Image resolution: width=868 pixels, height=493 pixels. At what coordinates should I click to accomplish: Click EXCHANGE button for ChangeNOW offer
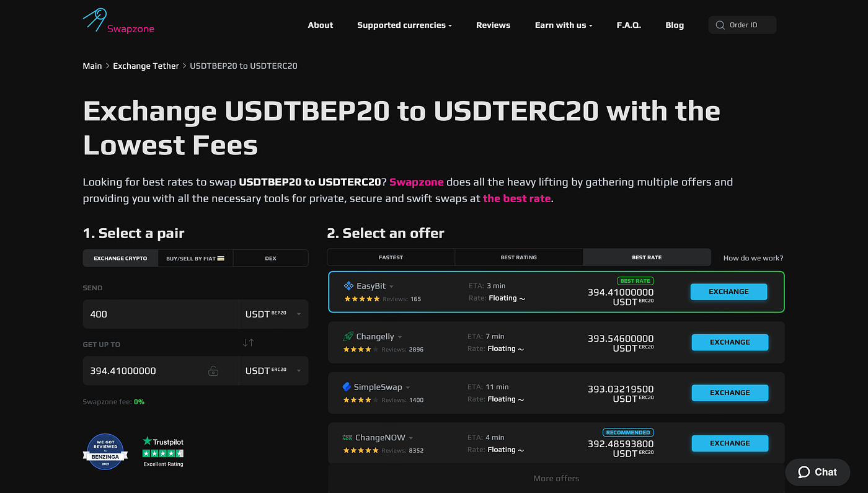pyautogui.click(x=730, y=443)
